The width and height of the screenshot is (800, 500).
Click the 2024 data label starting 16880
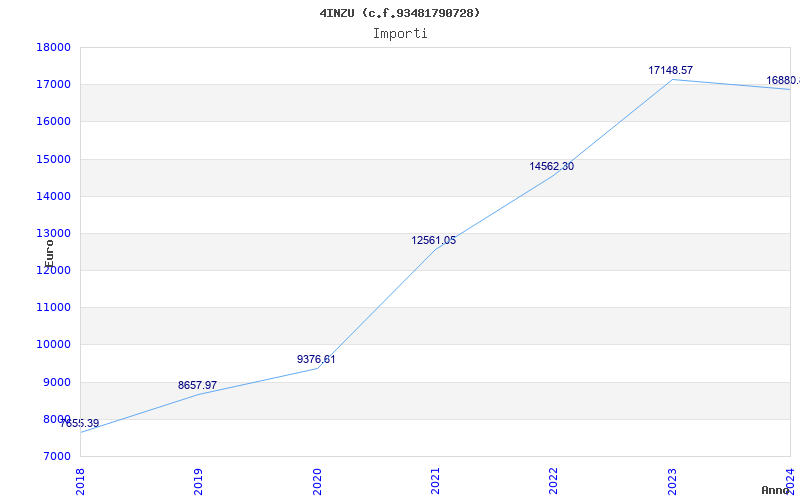(x=783, y=81)
